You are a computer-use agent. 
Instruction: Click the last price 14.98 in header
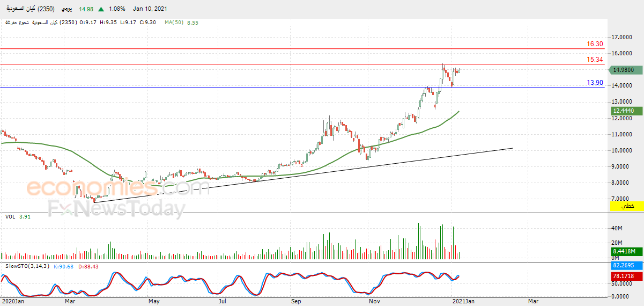pos(86,9)
